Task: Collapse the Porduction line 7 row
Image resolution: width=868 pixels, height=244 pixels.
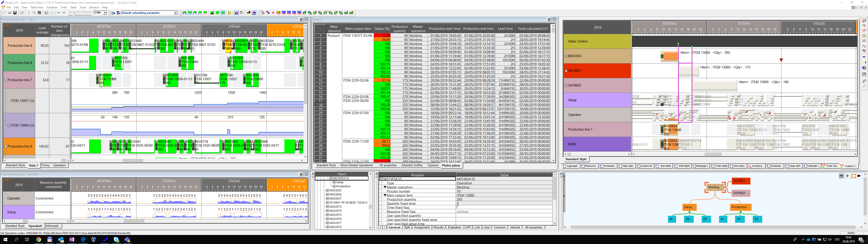Action: (x=6, y=80)
